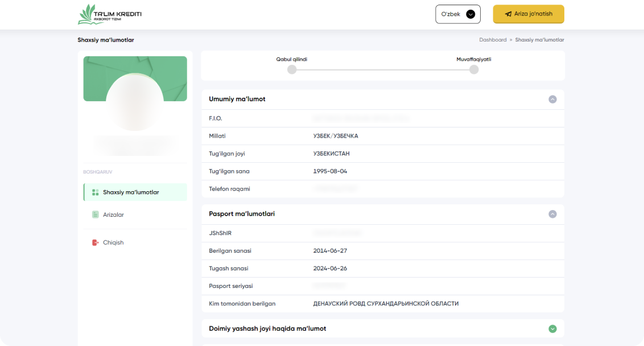
Task: Click the JShShIR label
Action: coord(220,233)
